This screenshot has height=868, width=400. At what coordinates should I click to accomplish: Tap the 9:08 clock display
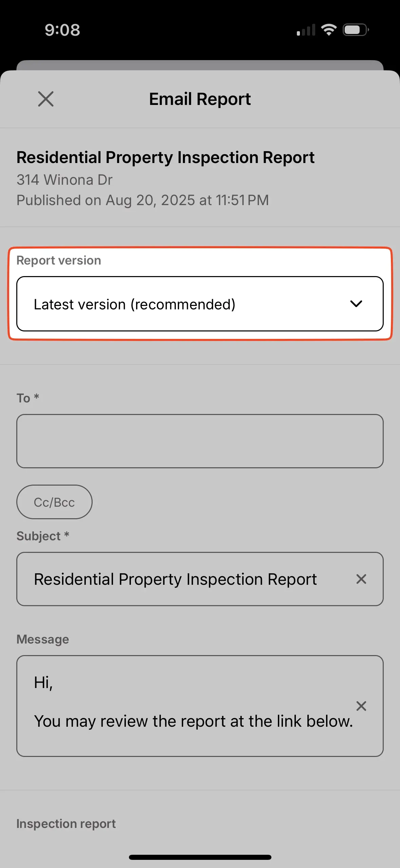pos(62,30)
